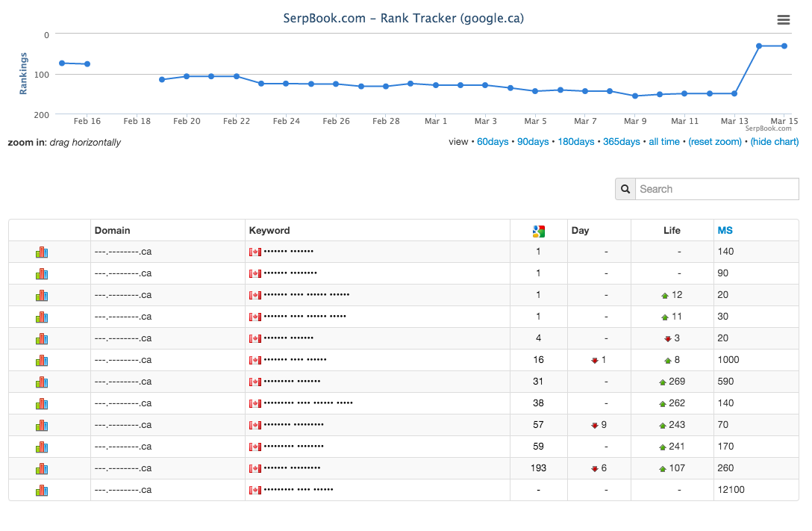Viewport: 812px width, 531px height.
Task: Switch chart view to 90days
Action: tap(533, 142)
